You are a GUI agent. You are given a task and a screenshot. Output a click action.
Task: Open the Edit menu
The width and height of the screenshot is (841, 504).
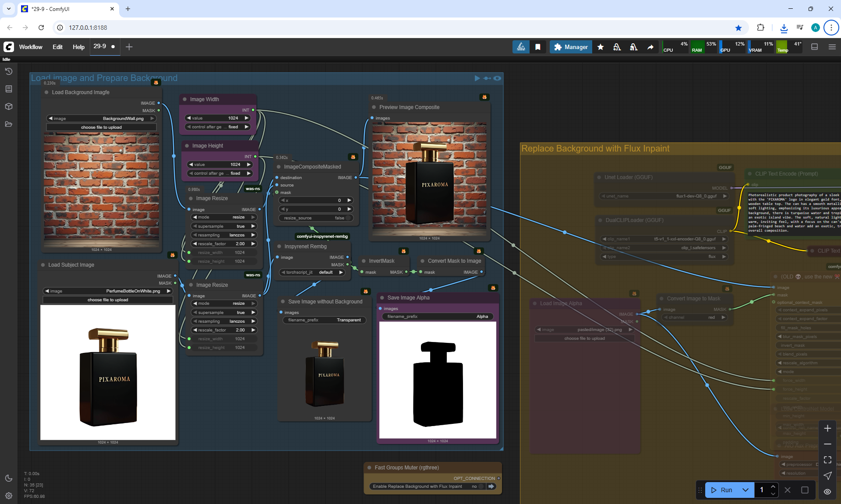pos(57,47)
